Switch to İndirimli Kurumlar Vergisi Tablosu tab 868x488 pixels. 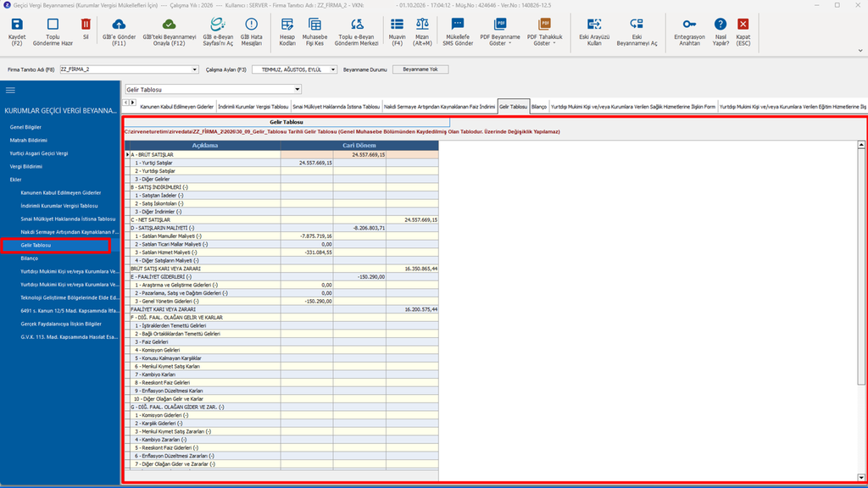[x=253, y=107]
